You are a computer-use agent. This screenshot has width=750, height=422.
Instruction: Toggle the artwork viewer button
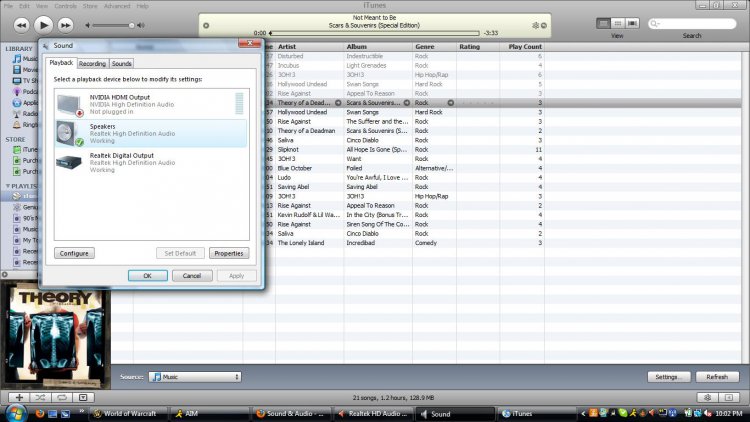(83, 397)
